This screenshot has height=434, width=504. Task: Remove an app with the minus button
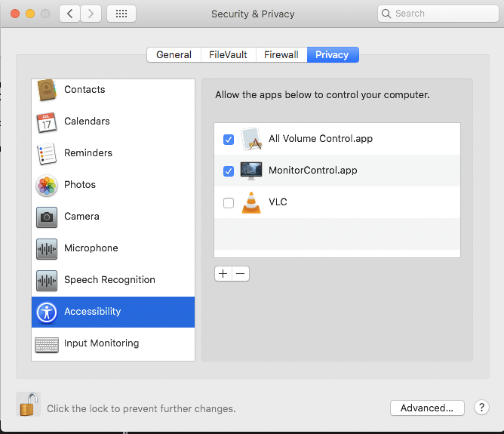point(241,273)
